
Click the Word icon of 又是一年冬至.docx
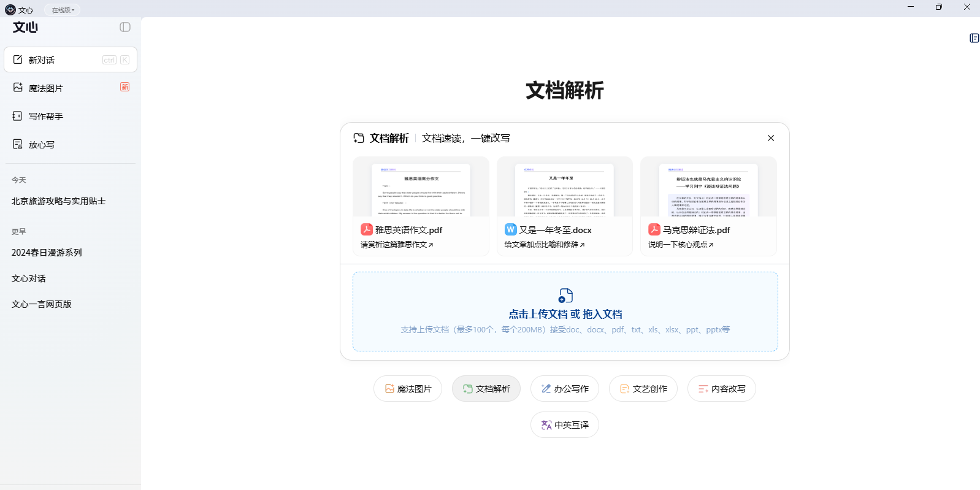click(510, 229)
